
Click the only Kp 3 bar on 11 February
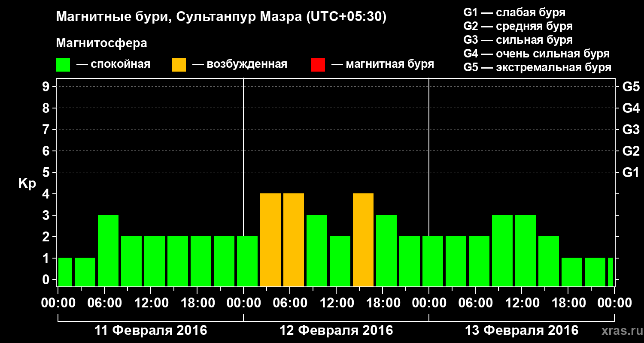[x=108, y=250]
